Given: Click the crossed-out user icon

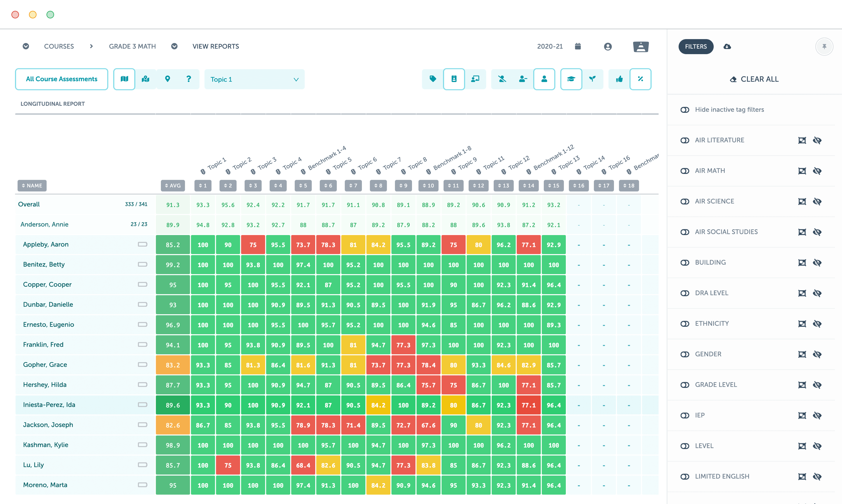Looking at the screenshot, I should [502, 79].
